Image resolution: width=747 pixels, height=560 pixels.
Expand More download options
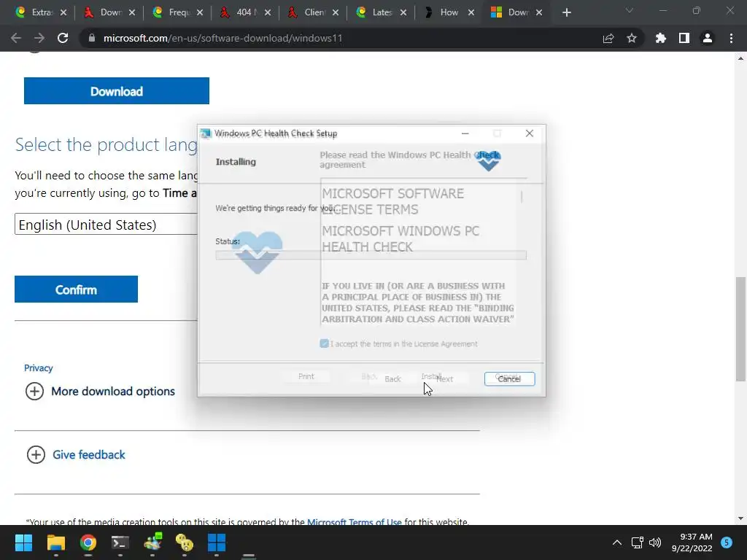(x=100, y=392)
